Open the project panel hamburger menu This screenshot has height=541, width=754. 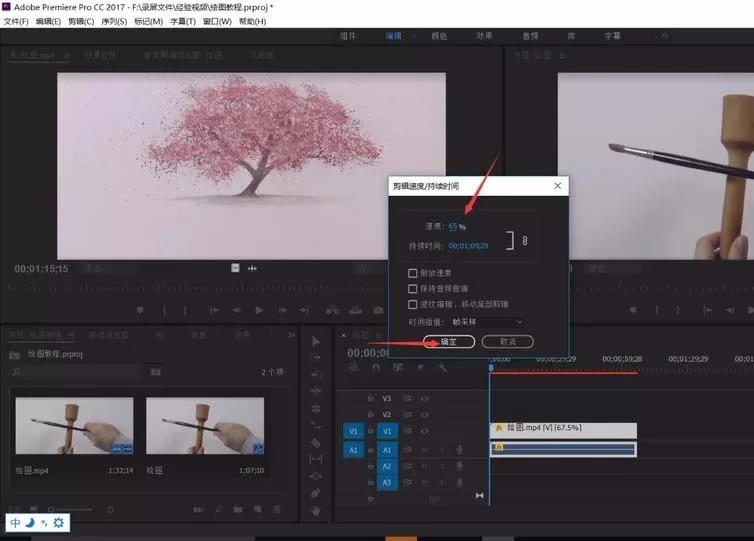coord(71,335)
